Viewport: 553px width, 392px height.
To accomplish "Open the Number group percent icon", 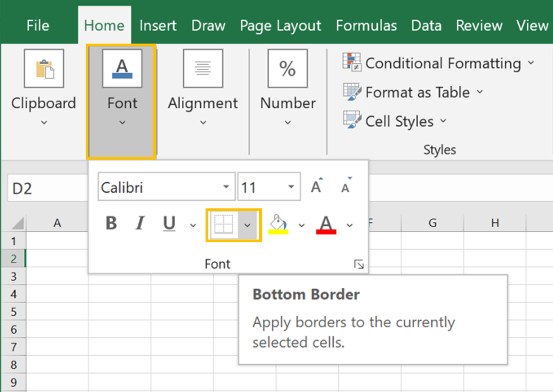I will pyautogui.click(x=288, y=69).
